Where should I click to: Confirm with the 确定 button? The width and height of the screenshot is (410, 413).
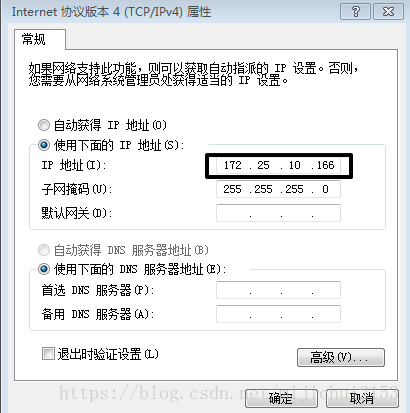[x=281, y=398]
